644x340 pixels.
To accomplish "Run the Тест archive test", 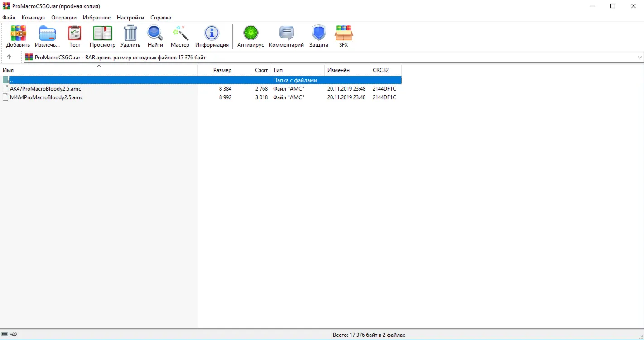I will (x=75, y=36).
